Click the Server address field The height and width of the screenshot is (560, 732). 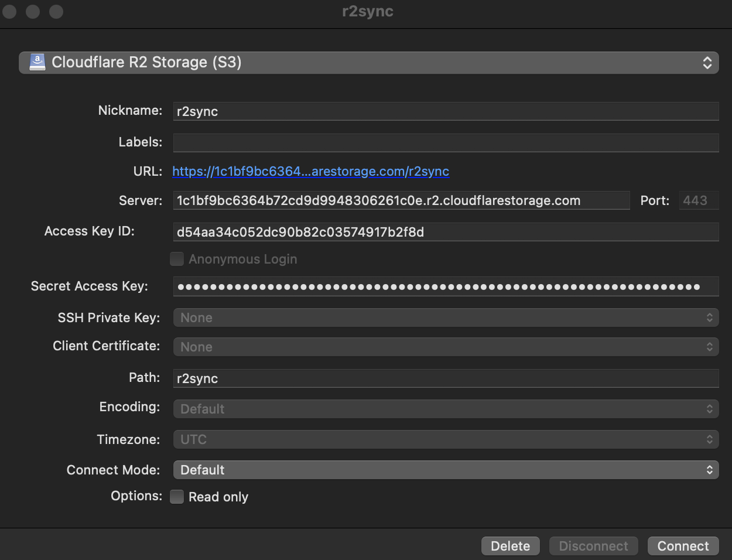[x=401, y=200]
